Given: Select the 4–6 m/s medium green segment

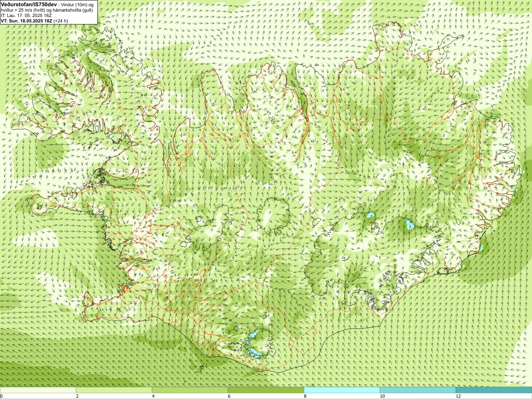Looking at the screenshot, I should [x=190, y=390].
